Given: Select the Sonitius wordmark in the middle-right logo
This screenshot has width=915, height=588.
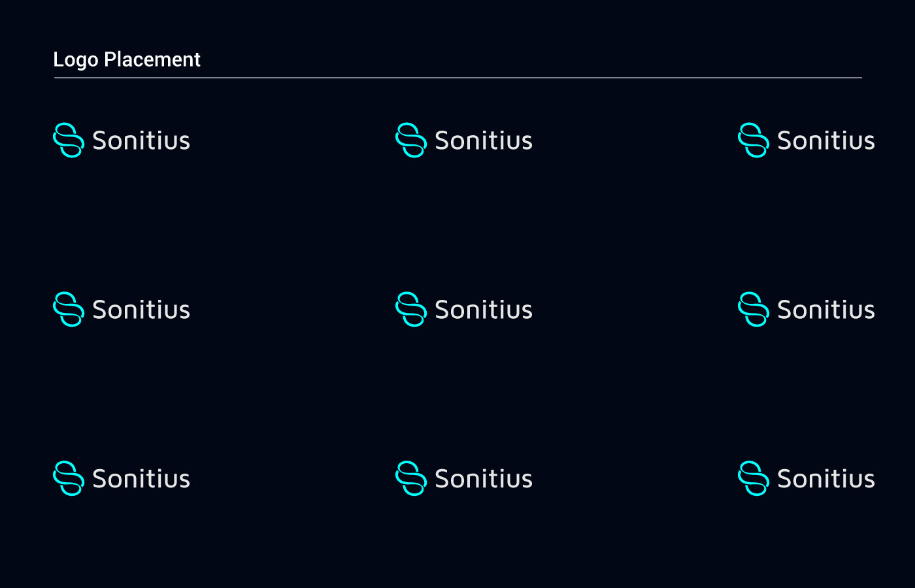Looking at the screenshot, I should click(x=826, y=310).
